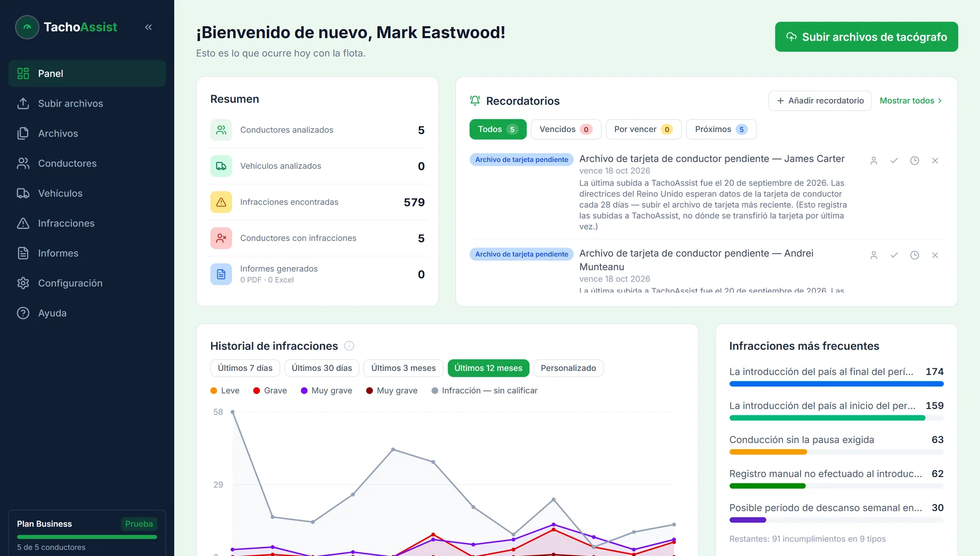Open Informes in the sidebar
The image size is (980, 556).
click(87, 253)
